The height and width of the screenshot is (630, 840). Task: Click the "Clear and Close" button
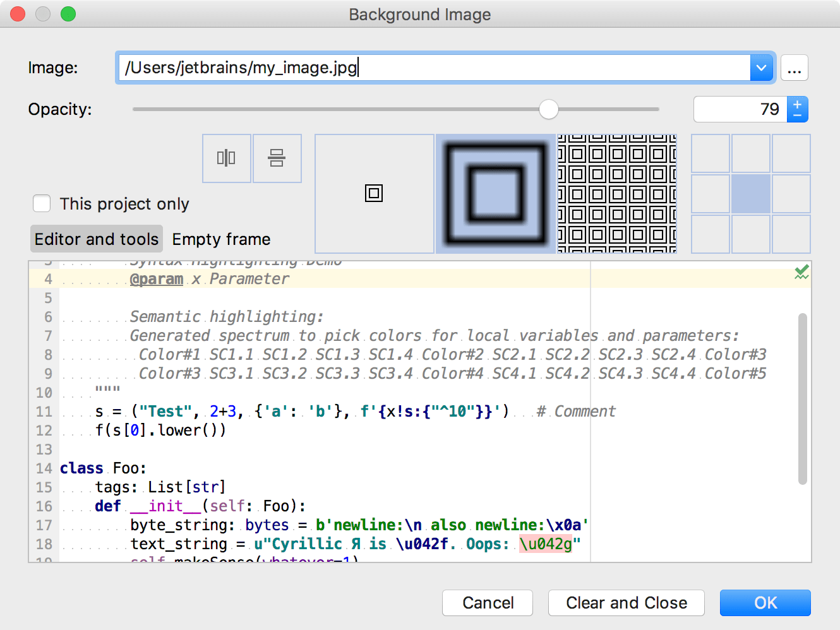pyautogui.click(x=626, y=603)
